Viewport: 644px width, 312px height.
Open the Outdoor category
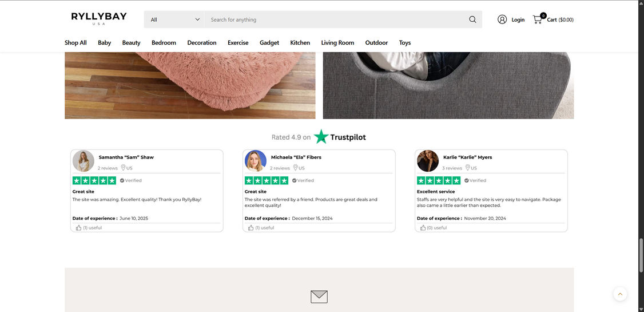pos(376,43)
